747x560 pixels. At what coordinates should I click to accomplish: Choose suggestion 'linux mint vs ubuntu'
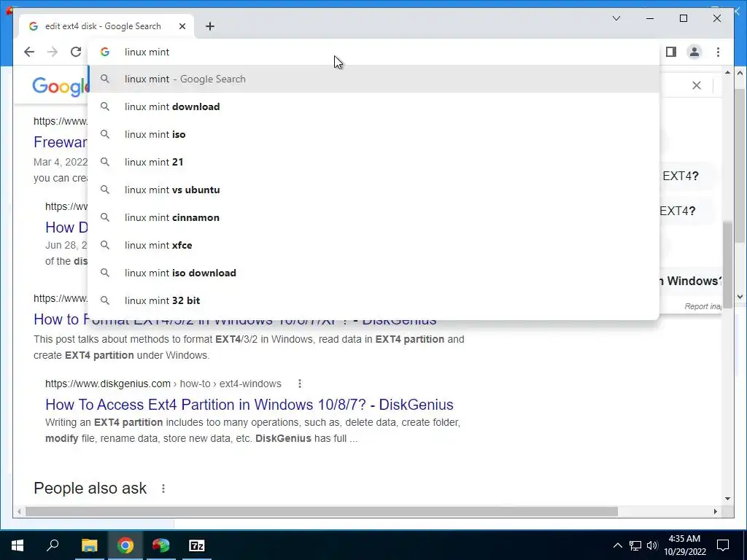click(373, 190)
